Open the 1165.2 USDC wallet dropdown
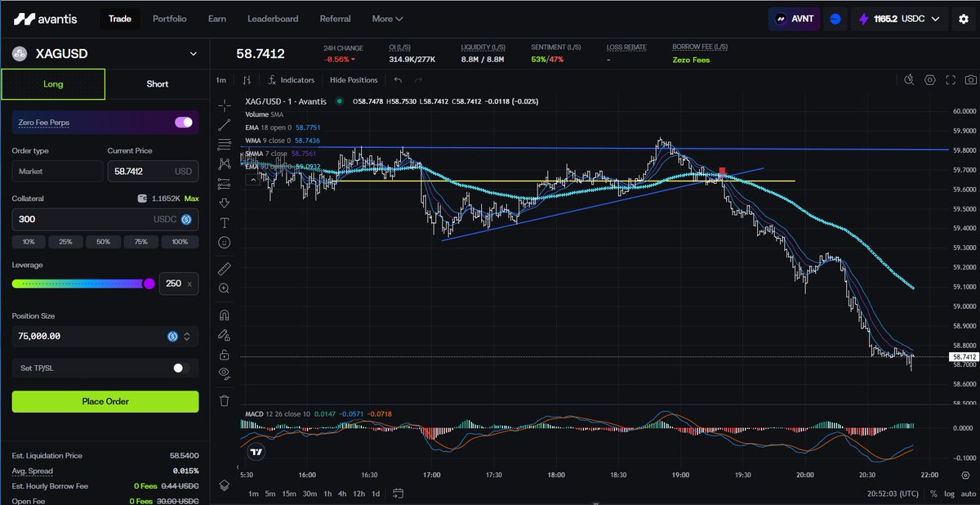 [899, 19]
